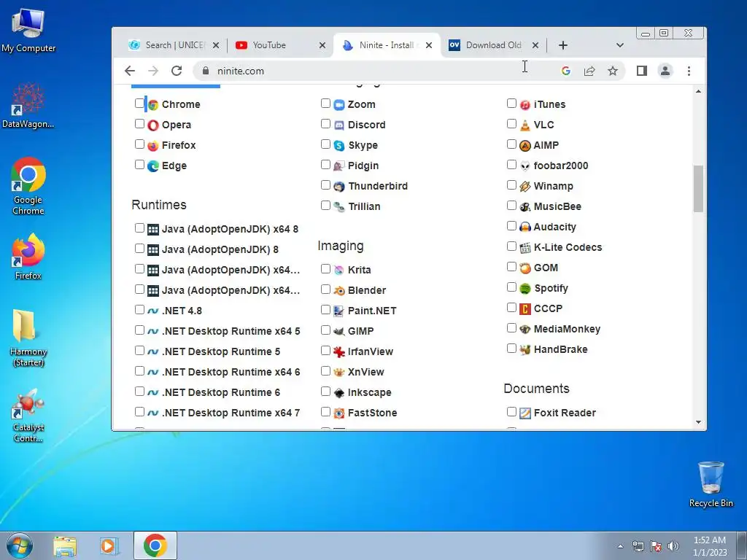747x560 pixels.
Task: Bookmark this page with the star icon
Action: [613, 71]
